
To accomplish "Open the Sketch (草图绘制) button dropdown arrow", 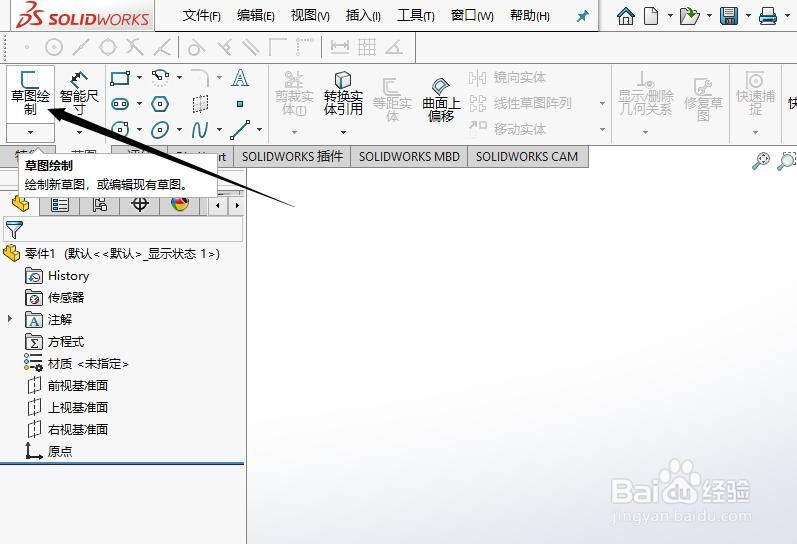I will (30, 132).
